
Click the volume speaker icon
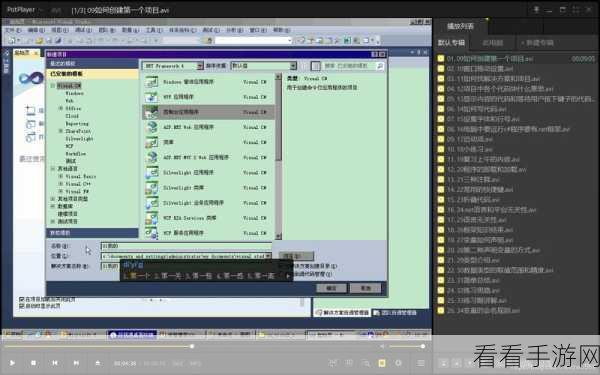[x=382, y=346]
